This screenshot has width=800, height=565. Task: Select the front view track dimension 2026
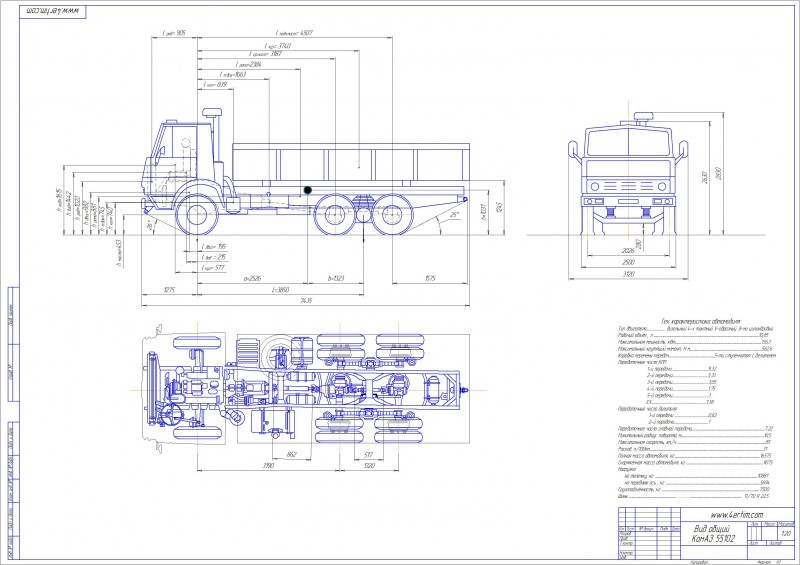628,251
